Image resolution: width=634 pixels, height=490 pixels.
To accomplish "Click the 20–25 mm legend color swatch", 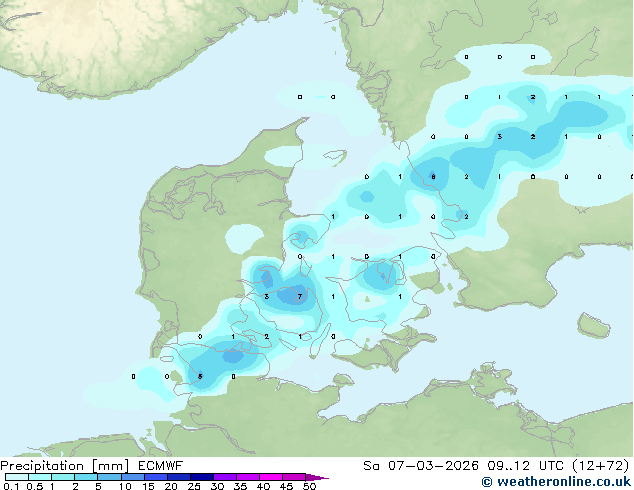I will [178, 477].
